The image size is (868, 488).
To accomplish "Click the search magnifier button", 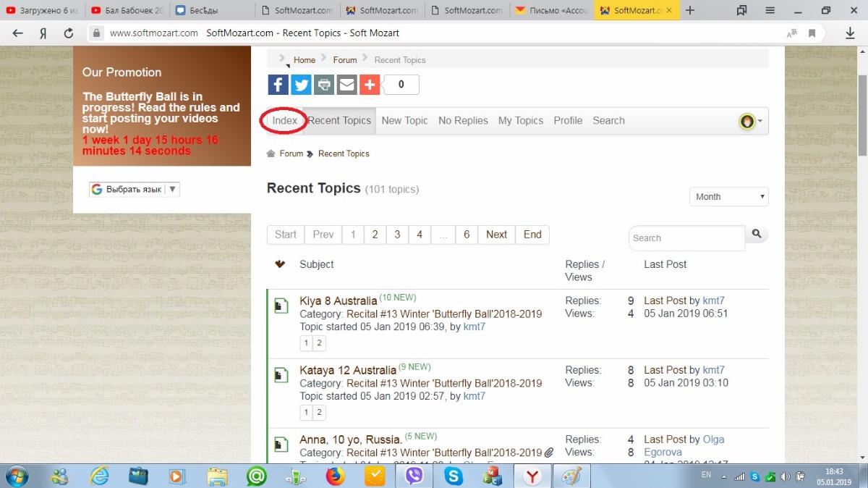I will [757, 234].
